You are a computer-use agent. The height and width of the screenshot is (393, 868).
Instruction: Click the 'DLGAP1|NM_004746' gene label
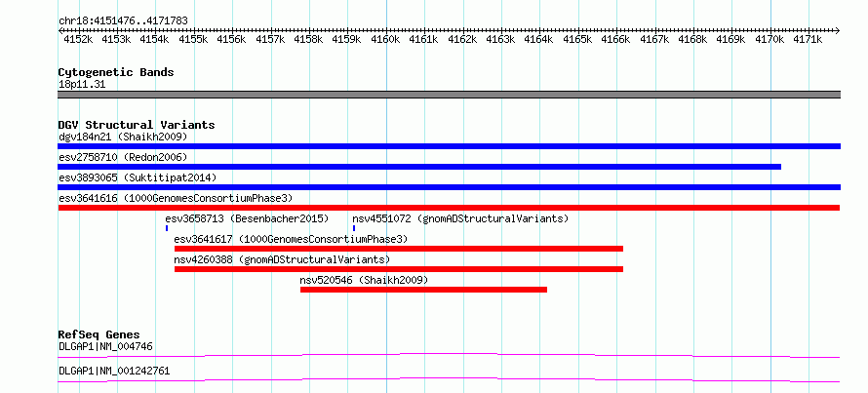(105, 346)
